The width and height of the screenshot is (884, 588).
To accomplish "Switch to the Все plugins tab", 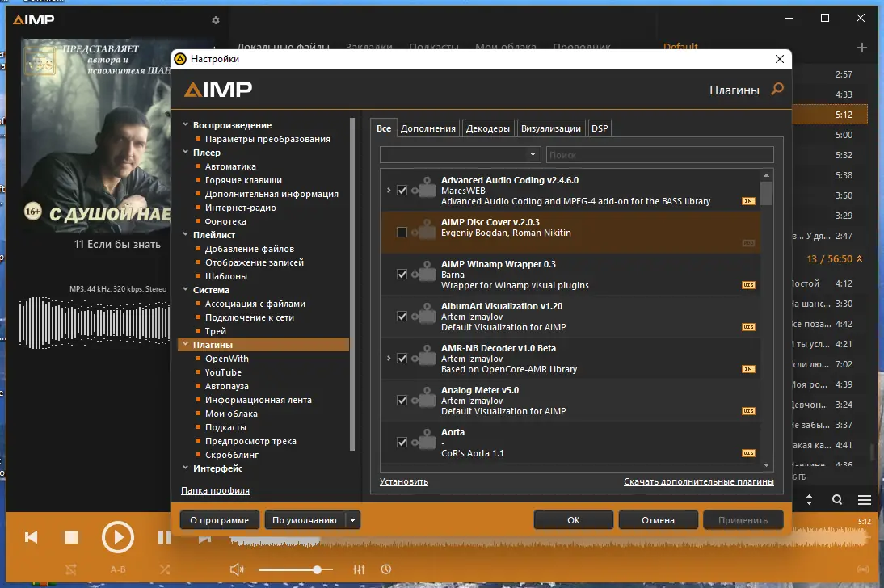I will click(x=384, y=128).
